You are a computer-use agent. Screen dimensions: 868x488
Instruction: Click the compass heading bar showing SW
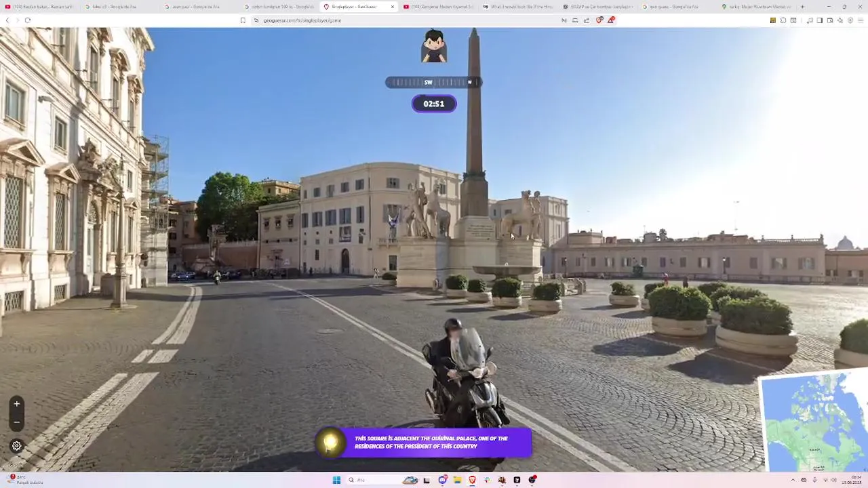point(434,82)
